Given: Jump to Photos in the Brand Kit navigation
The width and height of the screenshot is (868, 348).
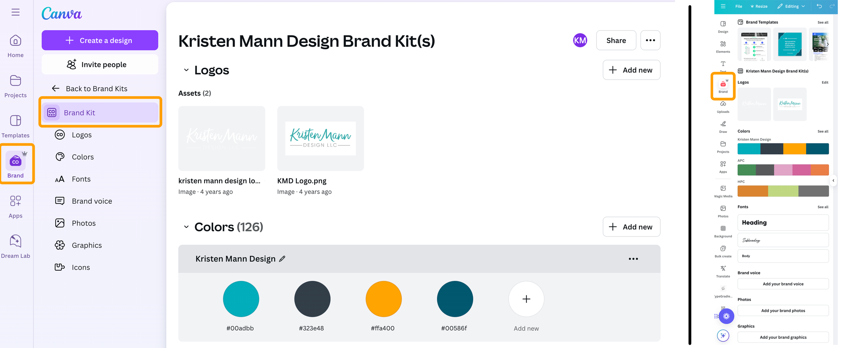Looking at the screenshot, I should point(76,223).
